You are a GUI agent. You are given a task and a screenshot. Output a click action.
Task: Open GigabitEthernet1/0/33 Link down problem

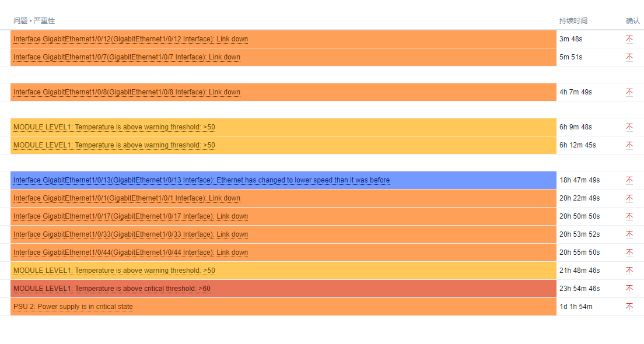(x=131, y=234)
